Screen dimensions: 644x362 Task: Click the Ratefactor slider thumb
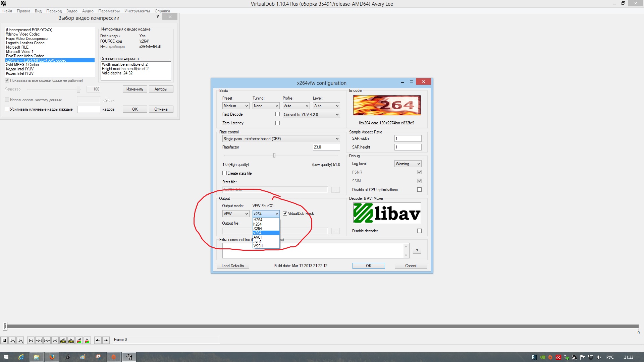point(274,156)
